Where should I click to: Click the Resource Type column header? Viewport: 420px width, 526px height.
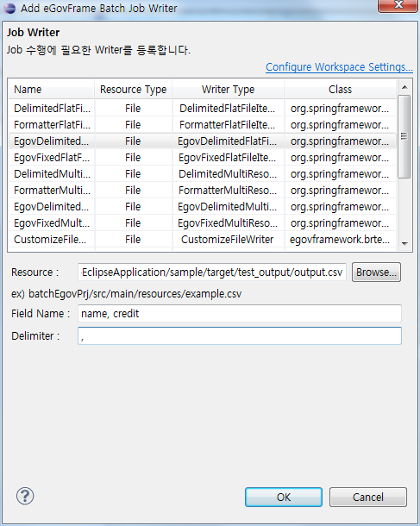133,89
